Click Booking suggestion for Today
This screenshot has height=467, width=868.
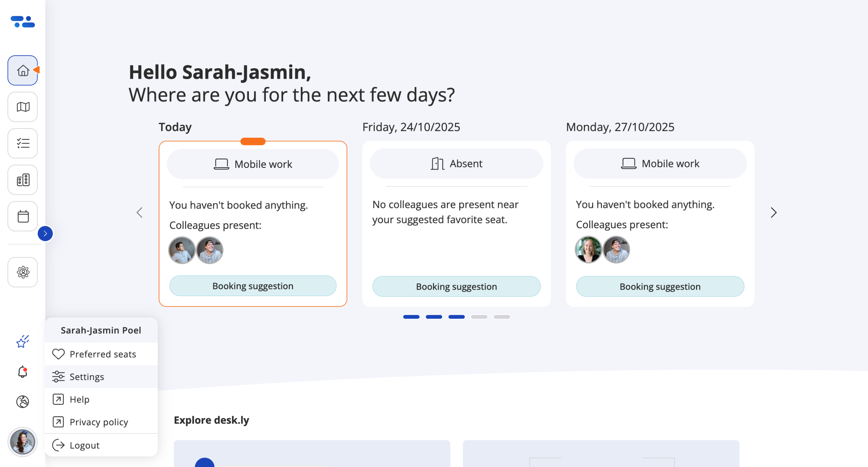pyautogui.click(x=253, y=286)
